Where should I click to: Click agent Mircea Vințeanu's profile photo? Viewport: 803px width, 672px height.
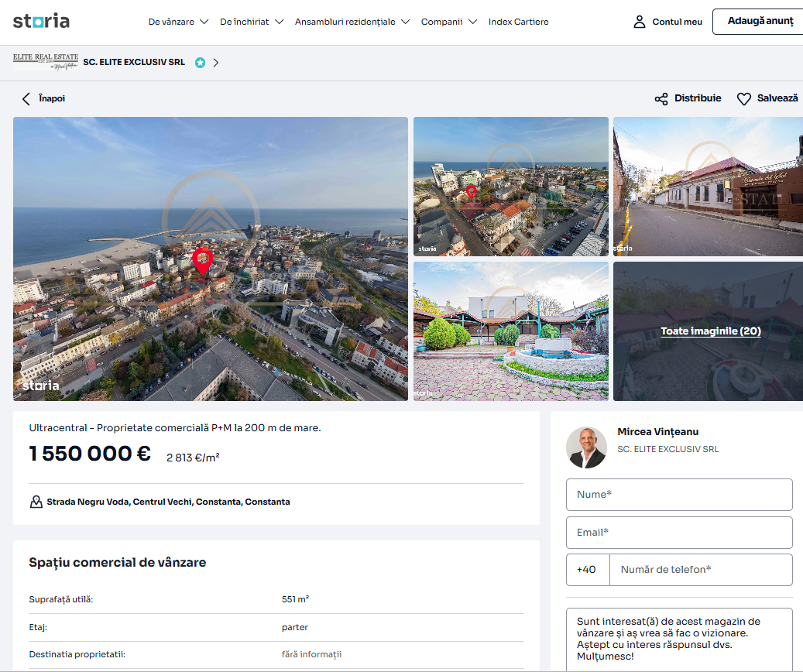coord(586,447)
